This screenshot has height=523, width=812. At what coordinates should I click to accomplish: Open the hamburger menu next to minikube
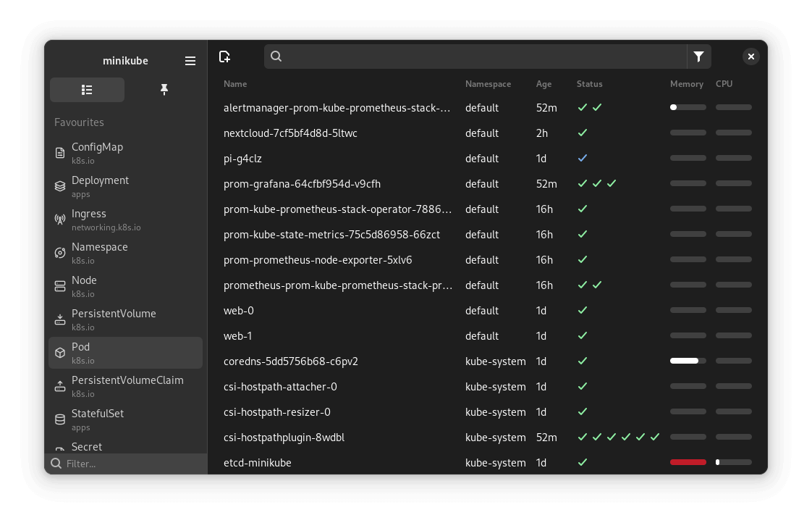click(x=190, y=61)
